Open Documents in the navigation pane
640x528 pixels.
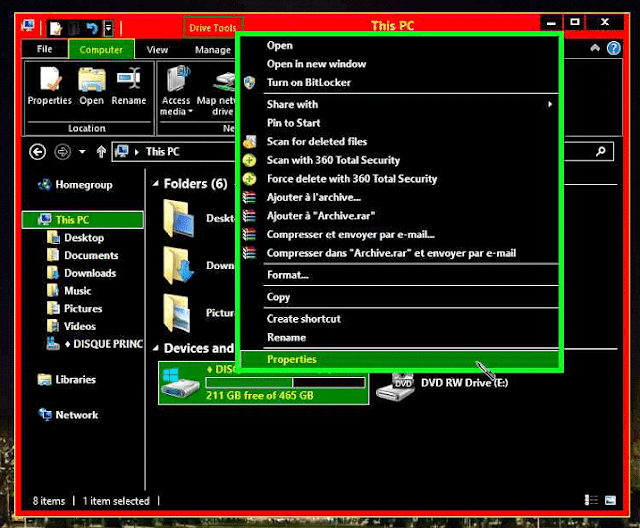click(x=83, y=255)
